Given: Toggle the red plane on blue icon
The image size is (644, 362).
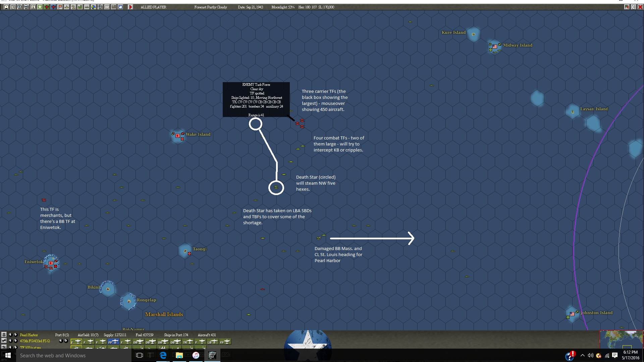Looking at the screenshot, I should 53,7.
